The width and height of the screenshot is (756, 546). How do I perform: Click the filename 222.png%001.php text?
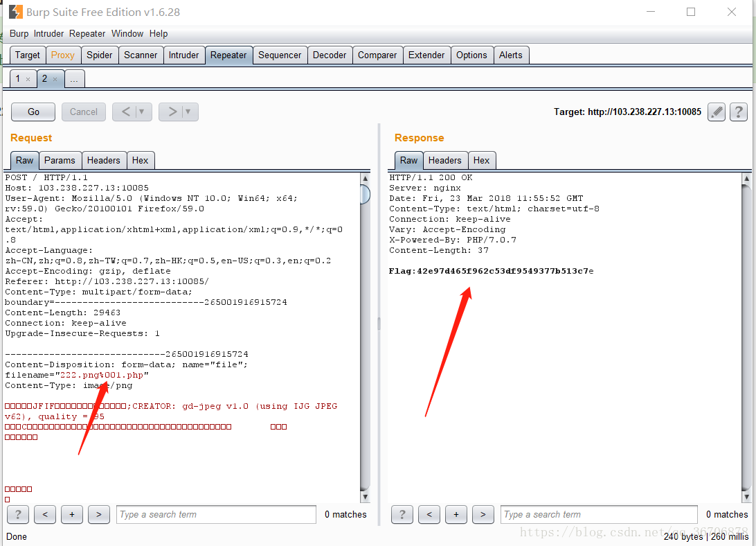click(x=101, y=375)
